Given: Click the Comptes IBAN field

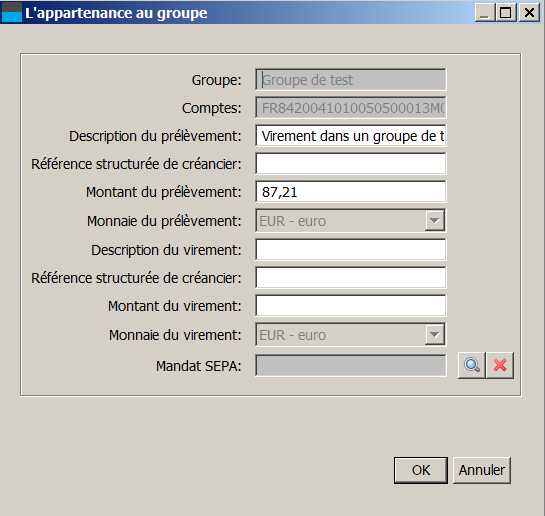Looking at the screenshot, I should 351,108.
